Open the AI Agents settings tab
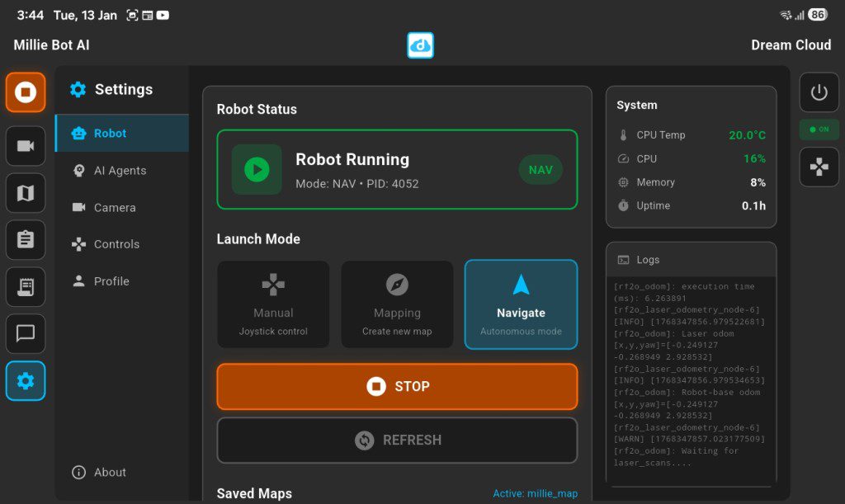Viewport: 845px width, 504px height. [x=120, y=171]
